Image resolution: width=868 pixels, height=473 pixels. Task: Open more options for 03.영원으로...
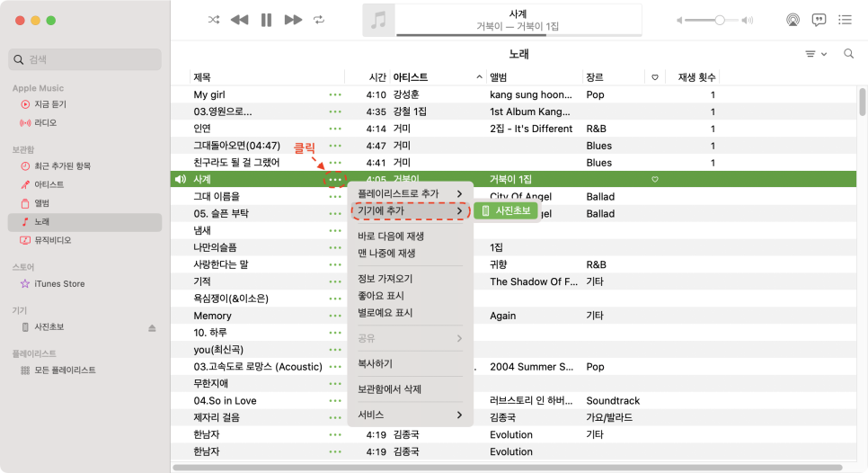(x=335, y=112)
